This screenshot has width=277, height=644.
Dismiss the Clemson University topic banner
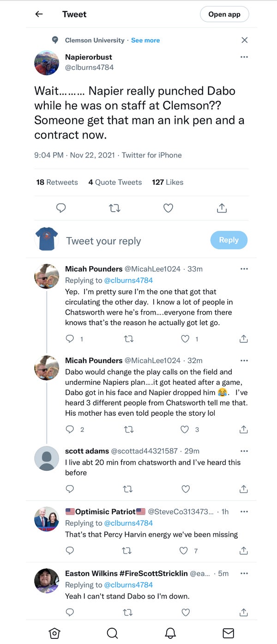coord(244,40)
